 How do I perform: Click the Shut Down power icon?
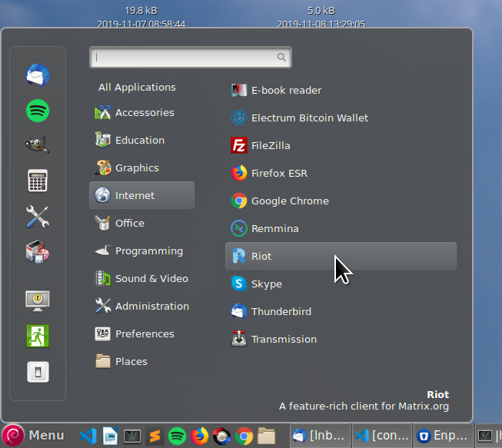[38, 370]
